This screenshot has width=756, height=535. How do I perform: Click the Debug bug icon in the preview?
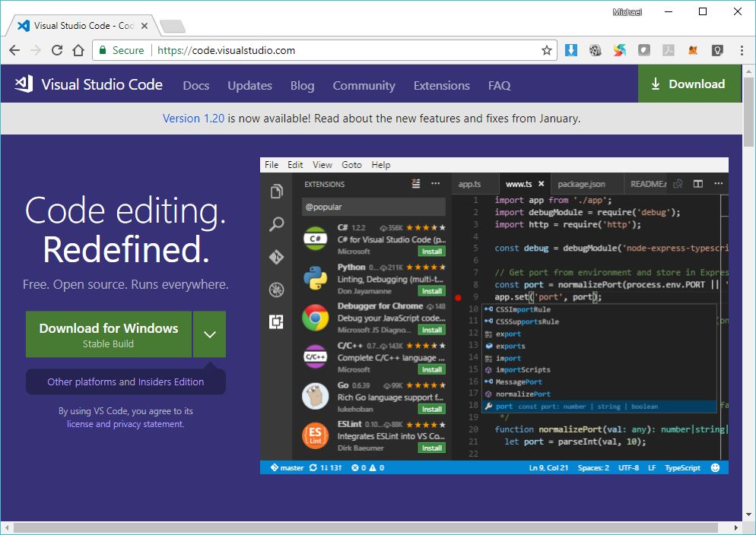276,290
